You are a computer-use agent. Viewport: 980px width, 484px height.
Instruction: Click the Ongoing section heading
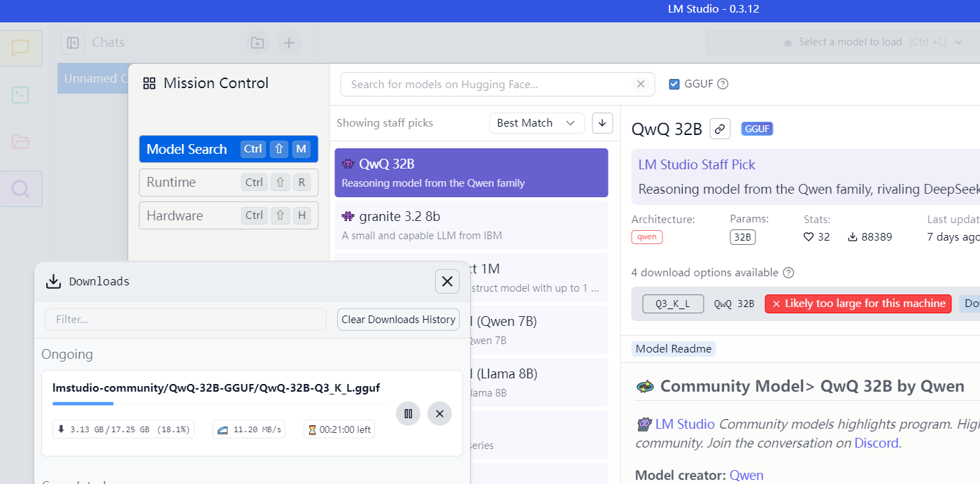(67, 354)
